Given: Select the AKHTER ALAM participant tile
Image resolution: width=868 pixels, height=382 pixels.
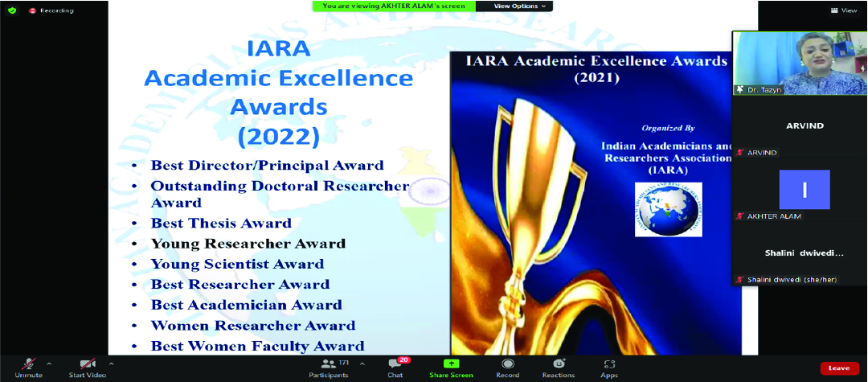Looking at the screenshot, I should click(x=800, y=190).
